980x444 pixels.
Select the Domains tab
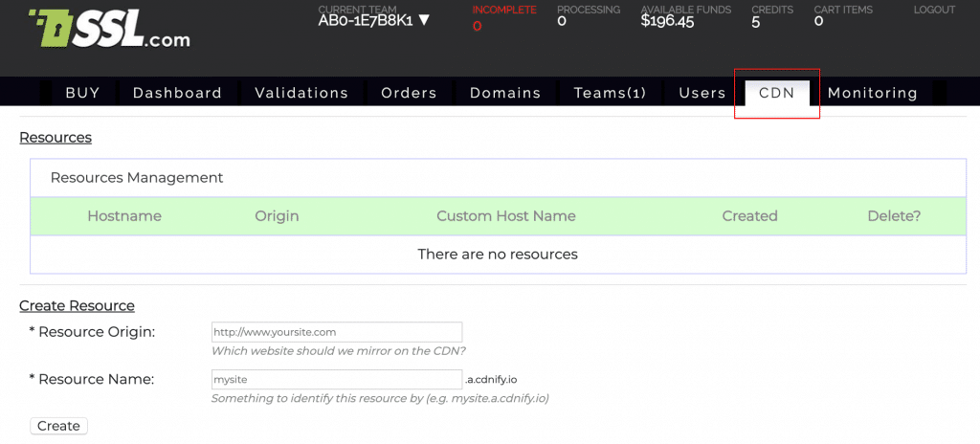505,93
